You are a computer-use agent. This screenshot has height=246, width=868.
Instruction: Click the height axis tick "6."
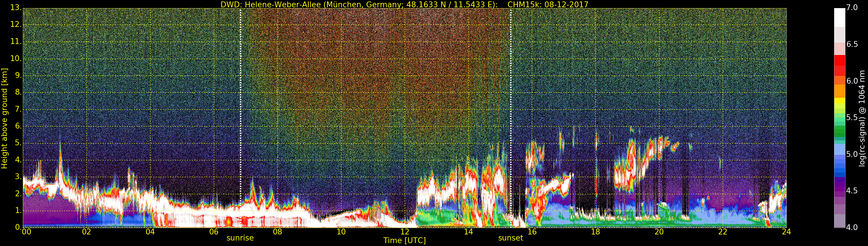(18, 126)
